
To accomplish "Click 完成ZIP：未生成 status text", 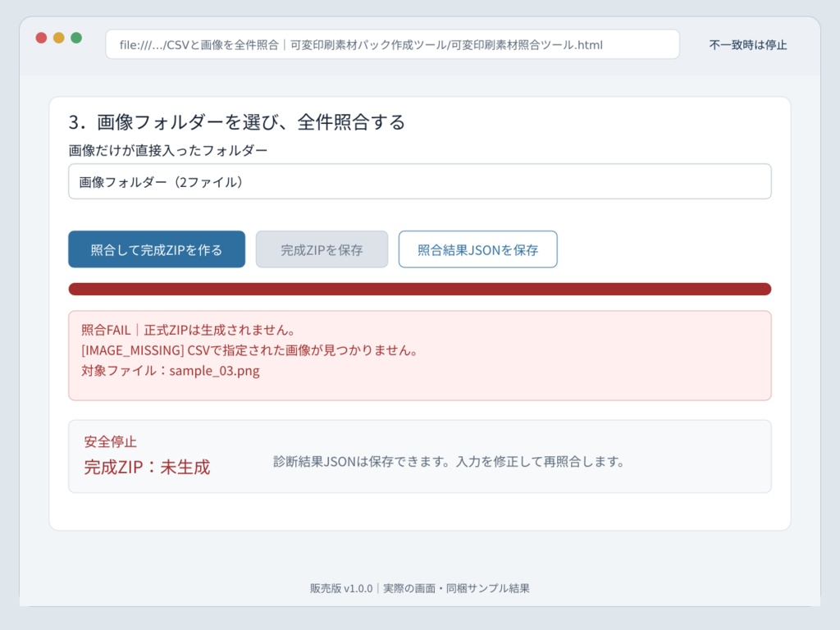I will [x=148, y=467].
